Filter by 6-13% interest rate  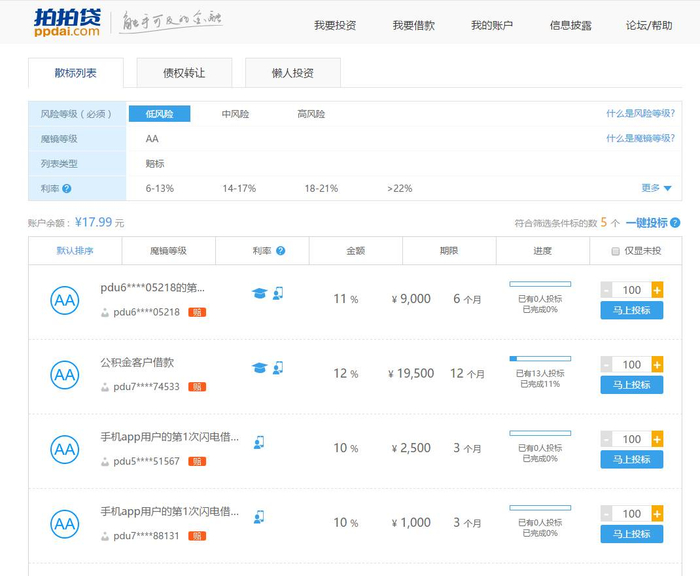pos(160,188)
